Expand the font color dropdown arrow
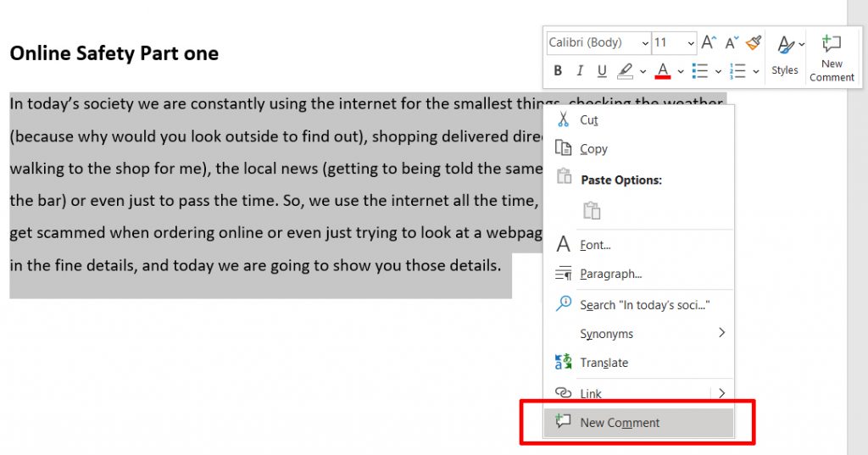This screenshot has height=455, width=868. [x=680, y=71]
